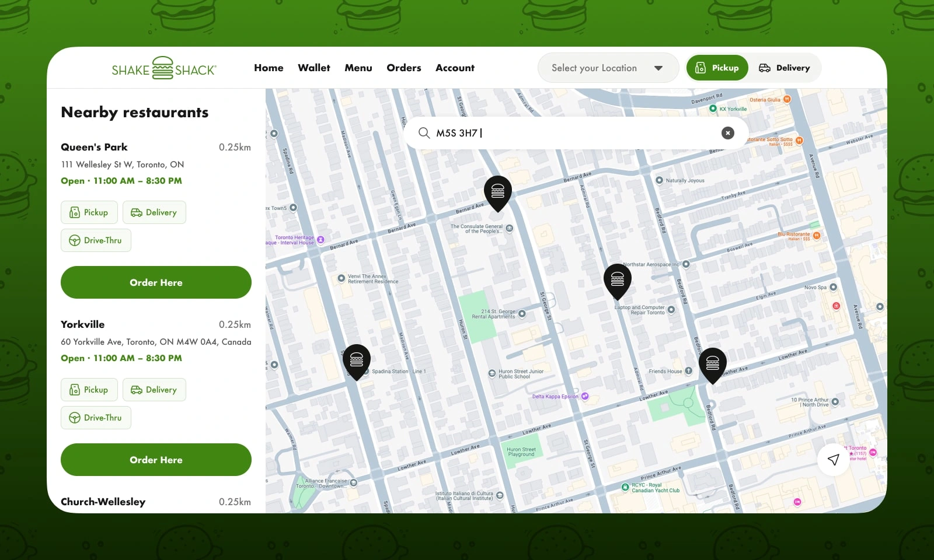Expand the Select your Location dropdown
The height and width of the screenshot is (560, 934).
(x=608, y=68)
